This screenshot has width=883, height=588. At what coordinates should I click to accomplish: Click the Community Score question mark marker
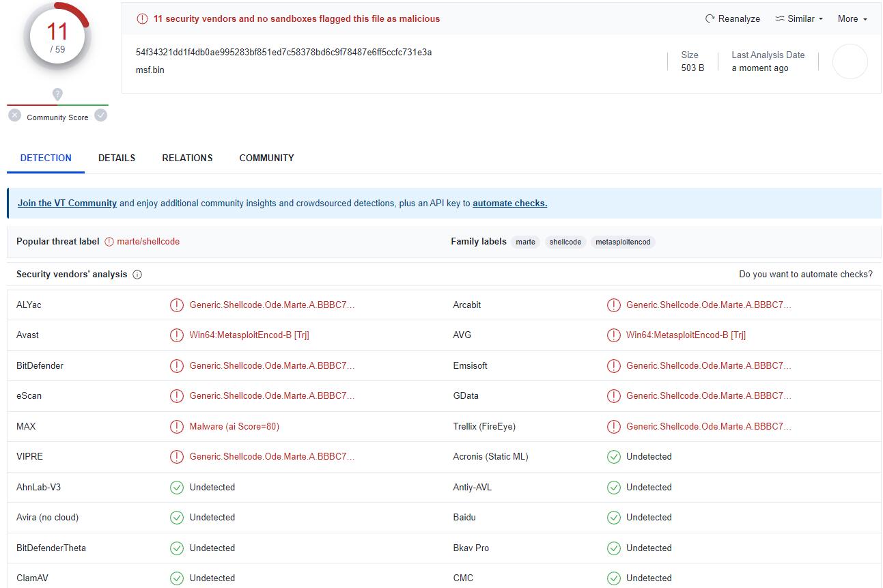pyautogui.click(x=57, y=94)
